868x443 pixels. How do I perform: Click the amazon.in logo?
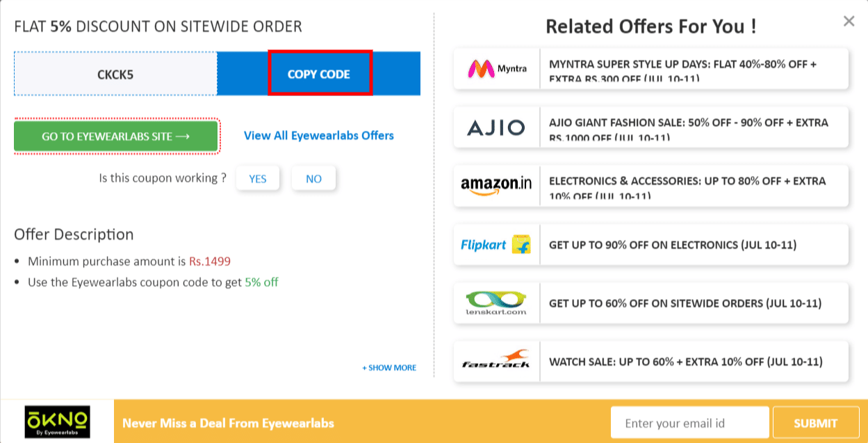coord(496,186)
